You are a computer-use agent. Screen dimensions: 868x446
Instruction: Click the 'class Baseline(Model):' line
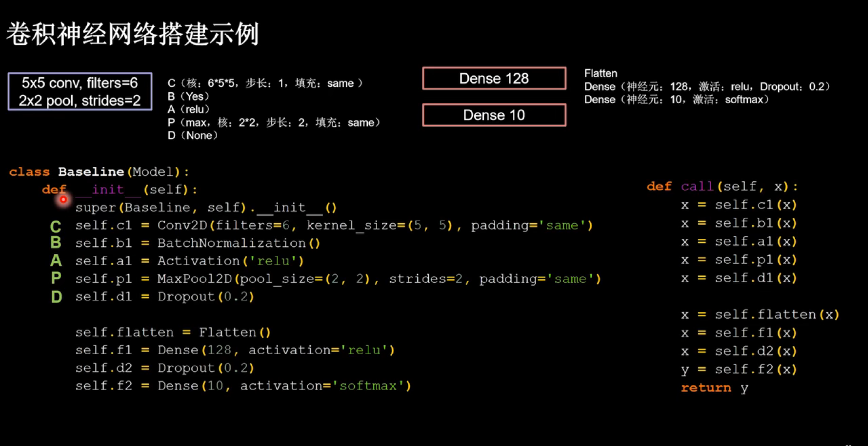tap(99, 172)
